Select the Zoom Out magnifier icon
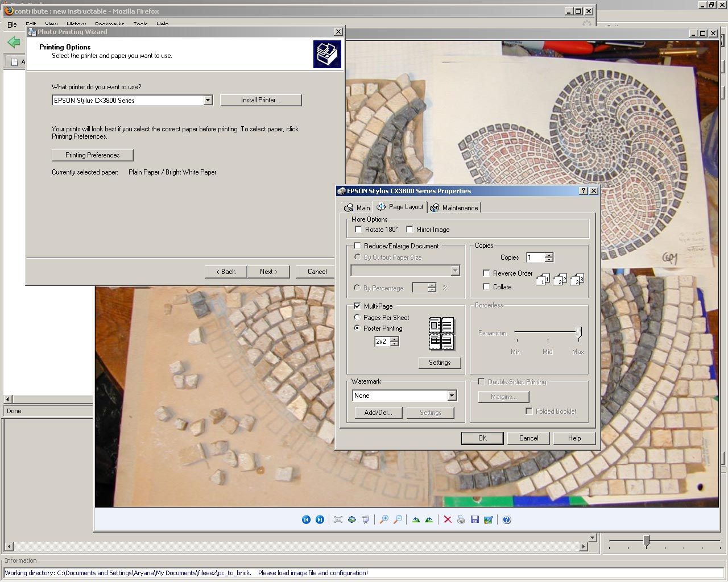This screenshot has width=728, height=582. pyautogui.click(x=398, y=519)
